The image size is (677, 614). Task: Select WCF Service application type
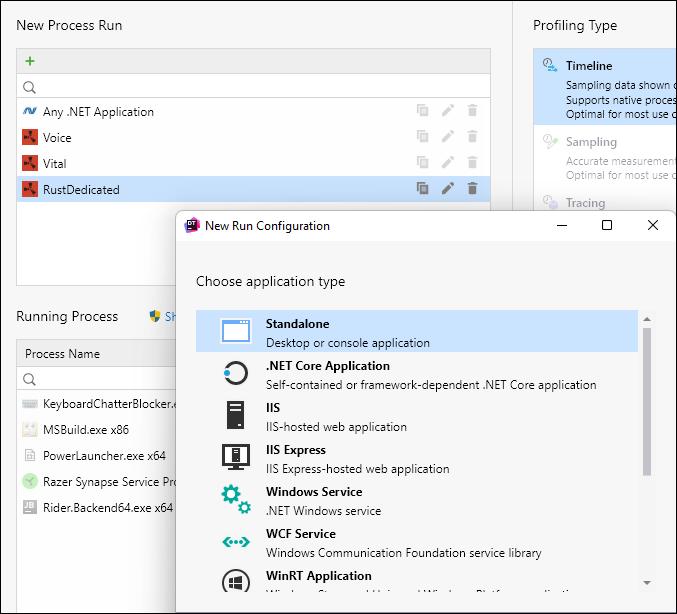tap(416, 542)
